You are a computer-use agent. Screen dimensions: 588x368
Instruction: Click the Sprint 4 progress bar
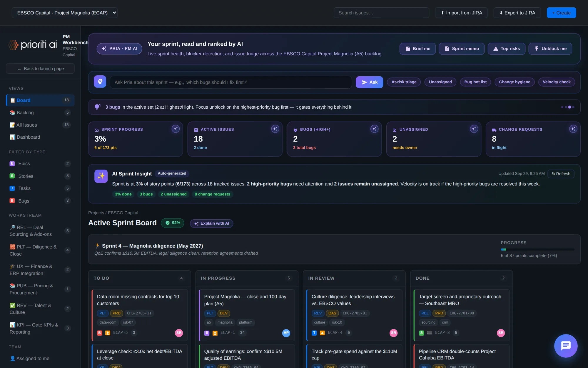click(x=537, y=249)
